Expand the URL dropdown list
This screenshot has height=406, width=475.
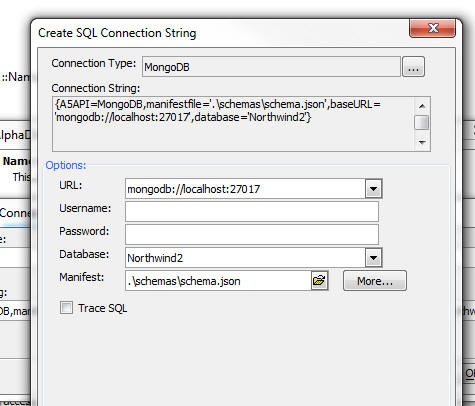click(x=373, y=189)
